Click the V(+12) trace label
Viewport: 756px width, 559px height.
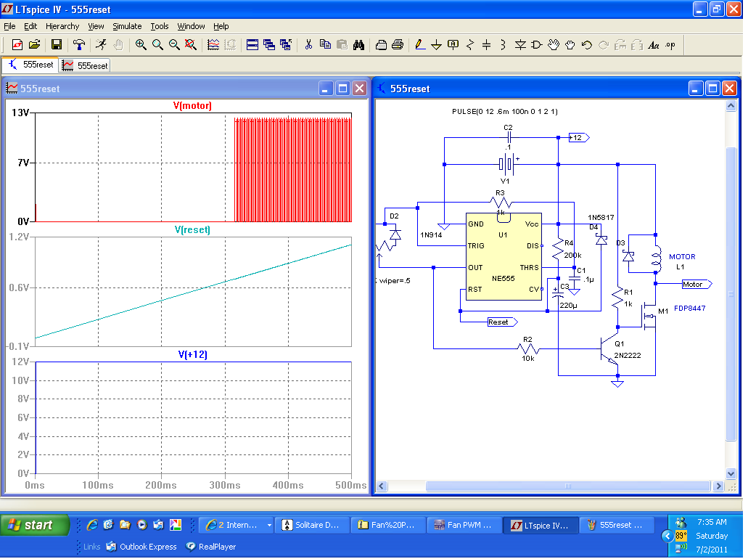[x=192, y=354]
